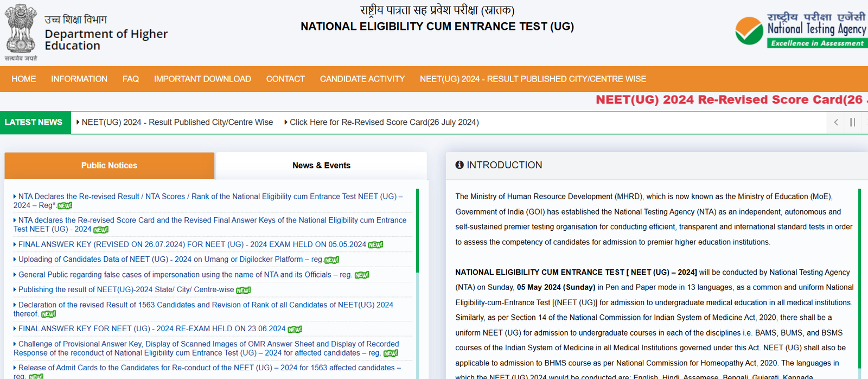
Task: Open the IMPORTANT DOWNLOAD menu
Action: click(x=202, y=79)
